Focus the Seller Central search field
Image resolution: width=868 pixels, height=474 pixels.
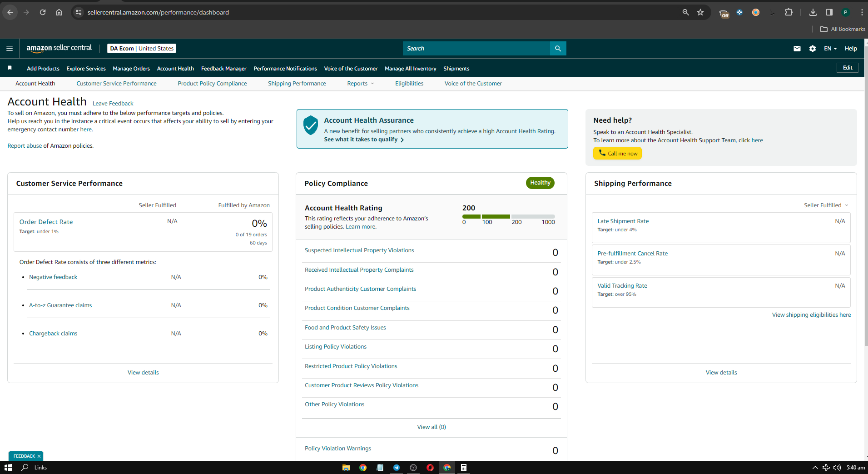476,49
